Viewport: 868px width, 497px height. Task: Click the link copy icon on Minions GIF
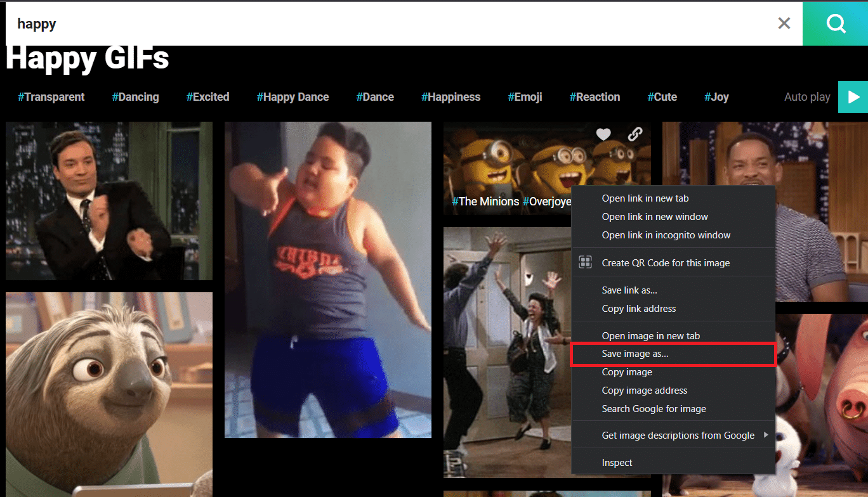(635, 134)
